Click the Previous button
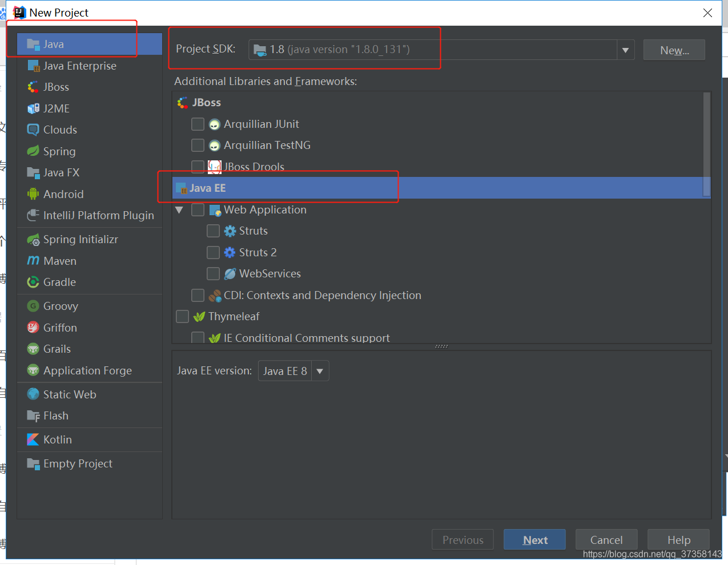Screen dimensions: 728x565 (x=462, y=539)
